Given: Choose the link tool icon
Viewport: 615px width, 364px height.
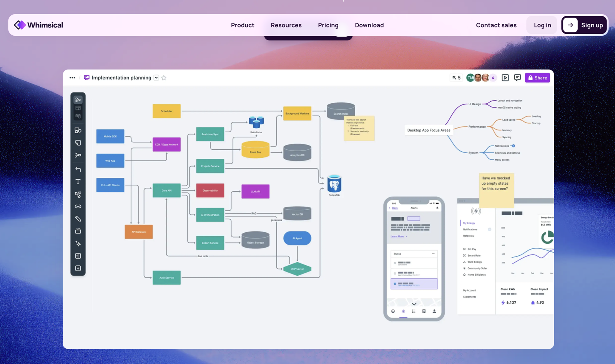Looking at the screenshot, I should click(x=78, y=207).
